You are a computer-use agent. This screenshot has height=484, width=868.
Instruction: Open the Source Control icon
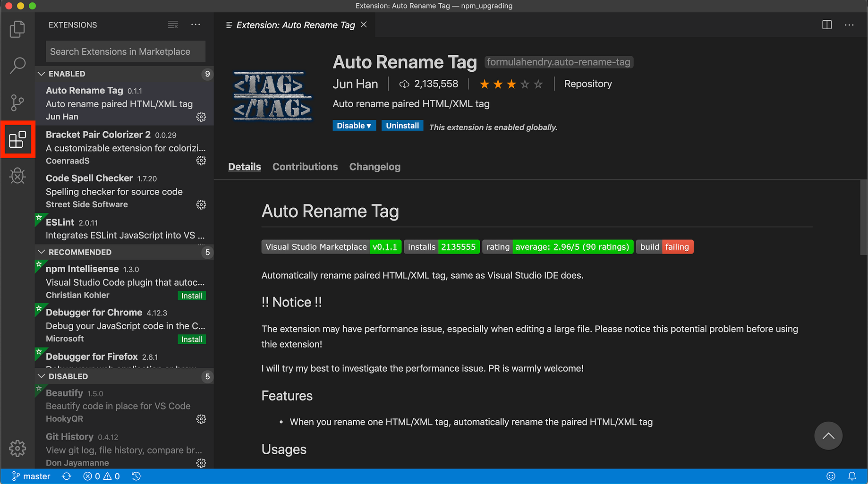point(17,102)
